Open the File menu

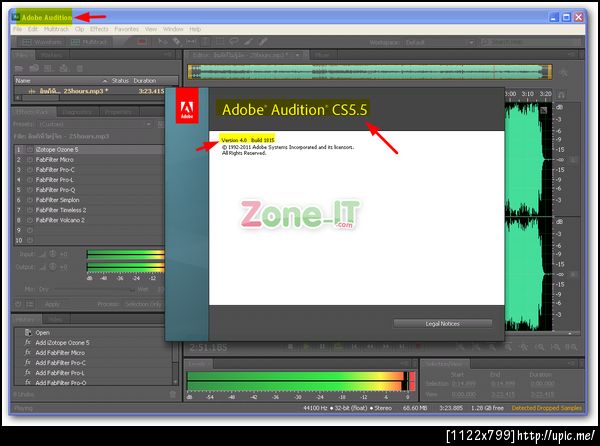tap(18, 29)
